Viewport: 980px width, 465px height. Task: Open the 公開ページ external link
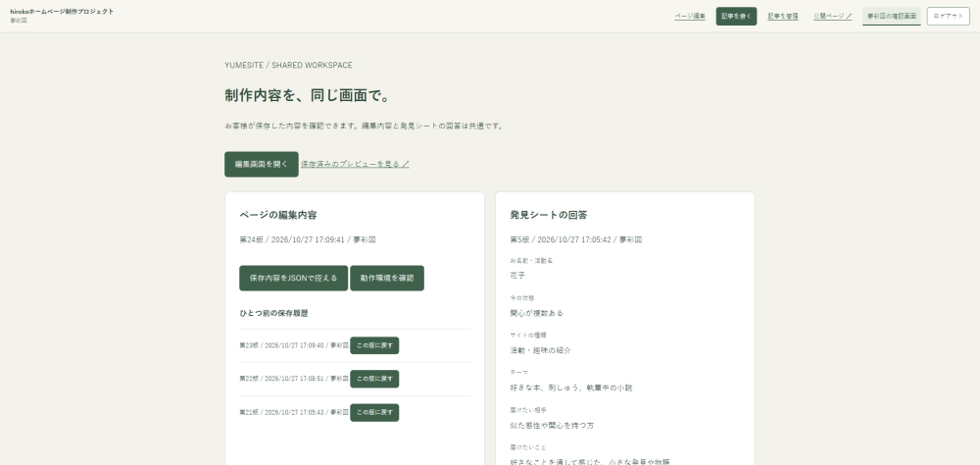pos(832,17)
